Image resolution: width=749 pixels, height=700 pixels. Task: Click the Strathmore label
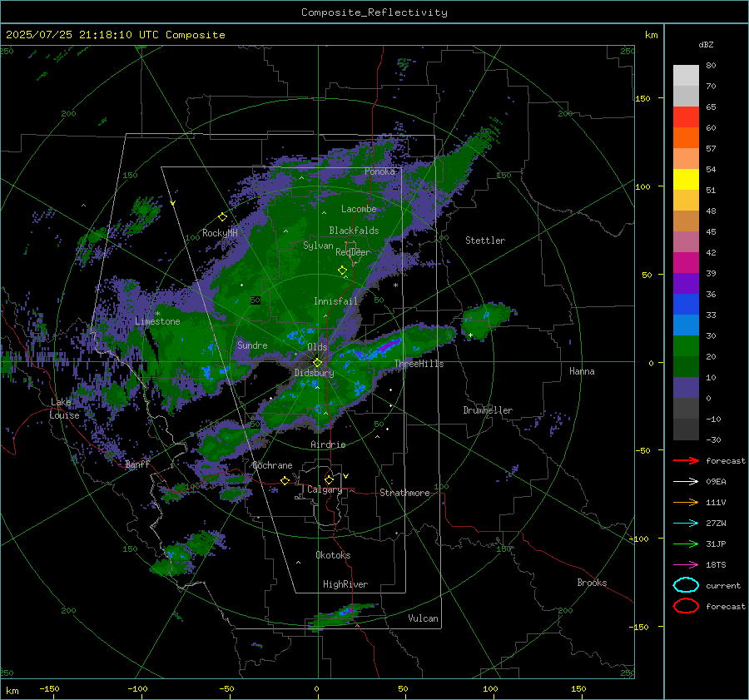[405, 493]
